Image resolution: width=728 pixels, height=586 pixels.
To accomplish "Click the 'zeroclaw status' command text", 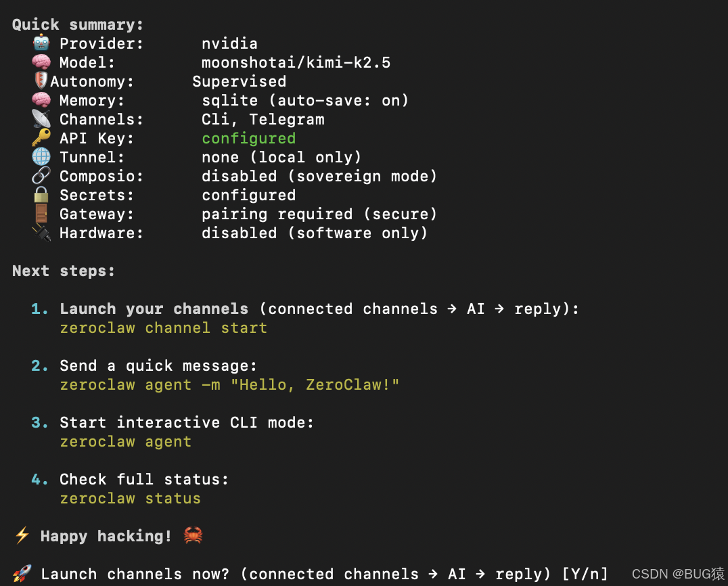I will (x=131, y=498).
